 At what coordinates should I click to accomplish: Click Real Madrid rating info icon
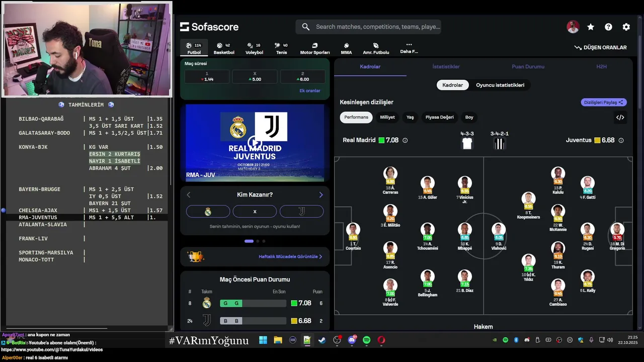[405, 140]
